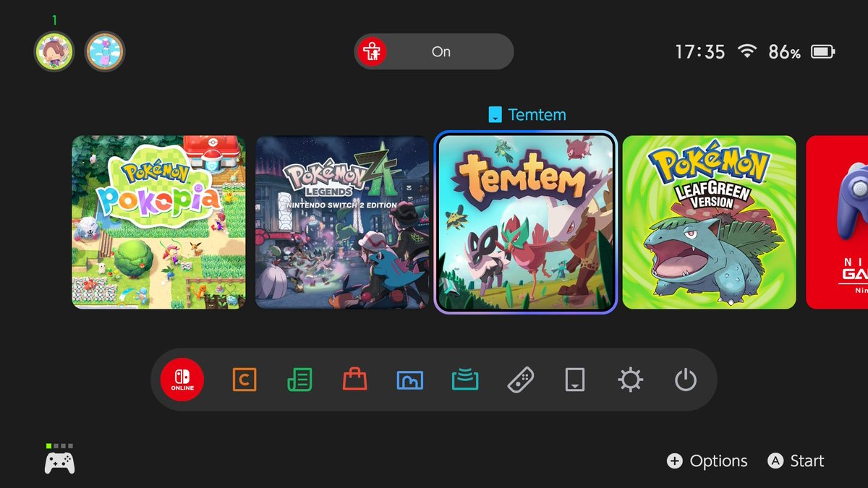This screenshot has height=488, width=868.
Task: Click the connected controller status icon
Action: (x=59, y=459)
